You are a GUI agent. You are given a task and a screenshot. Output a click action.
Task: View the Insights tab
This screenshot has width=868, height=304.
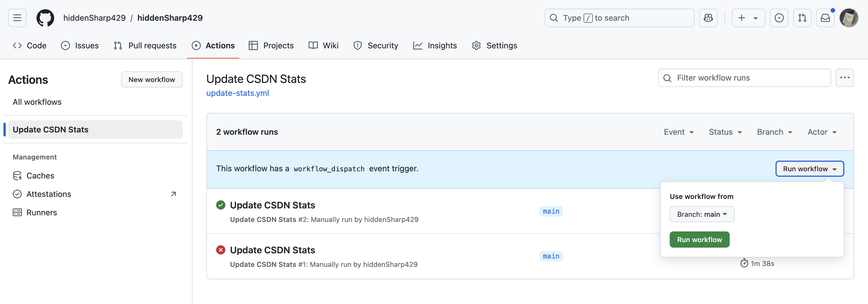point(435,45)
